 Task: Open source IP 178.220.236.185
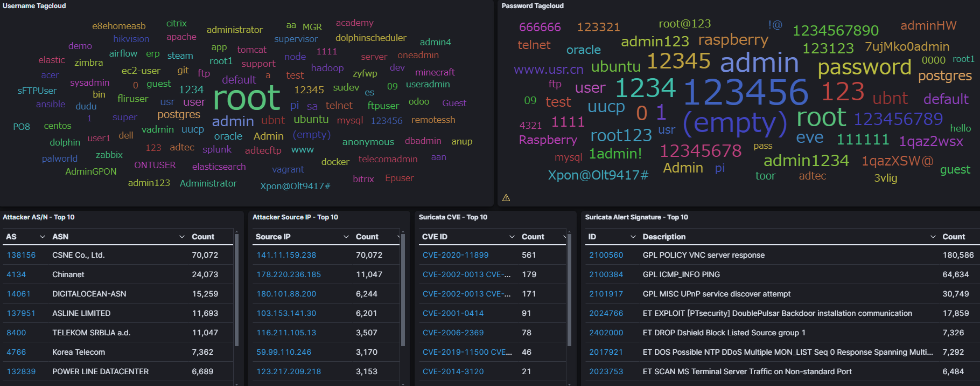289,274
